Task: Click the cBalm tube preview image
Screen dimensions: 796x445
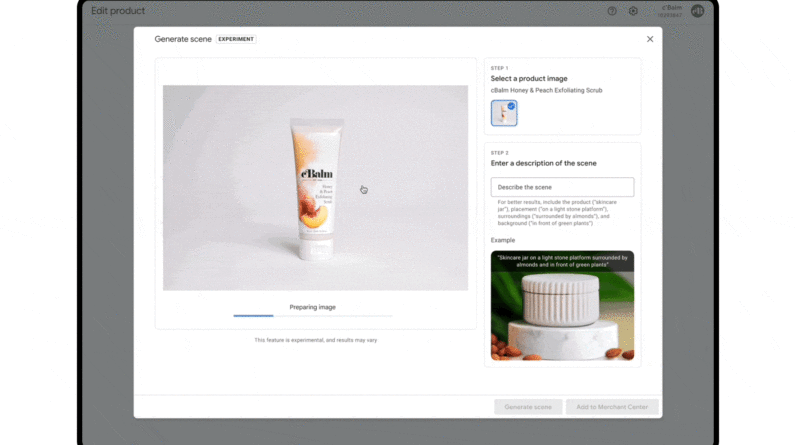Action: pos(315,188)
